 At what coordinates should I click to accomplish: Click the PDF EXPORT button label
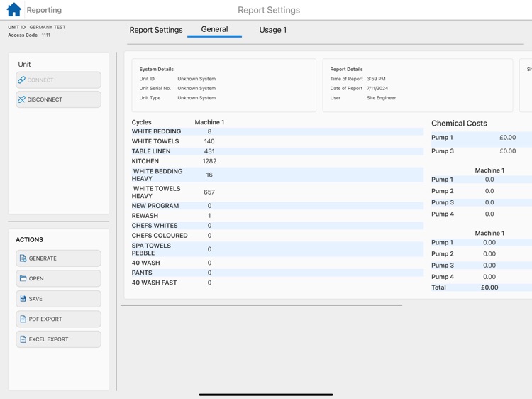[45, 319]
